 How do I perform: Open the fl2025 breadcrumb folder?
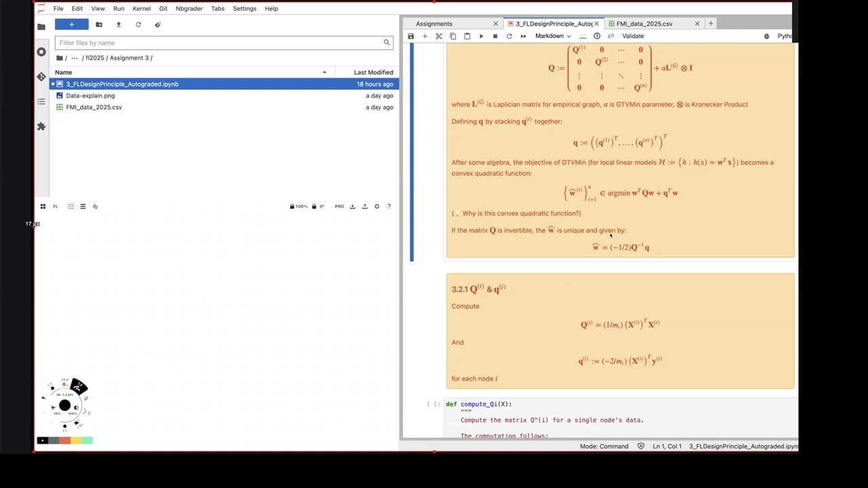(95, 58)
